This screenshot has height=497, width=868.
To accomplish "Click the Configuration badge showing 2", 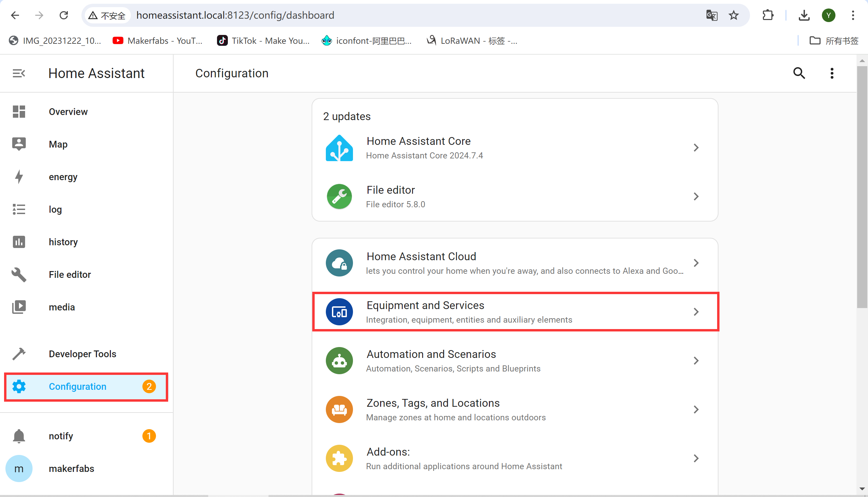I will tap(149, 386).
